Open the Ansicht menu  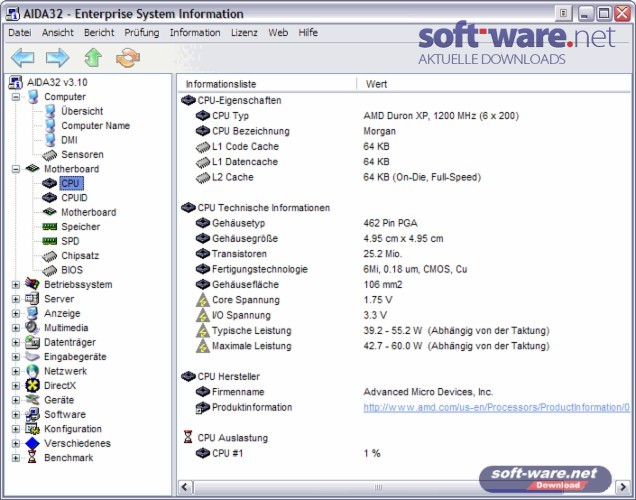[x=58, y=32]
